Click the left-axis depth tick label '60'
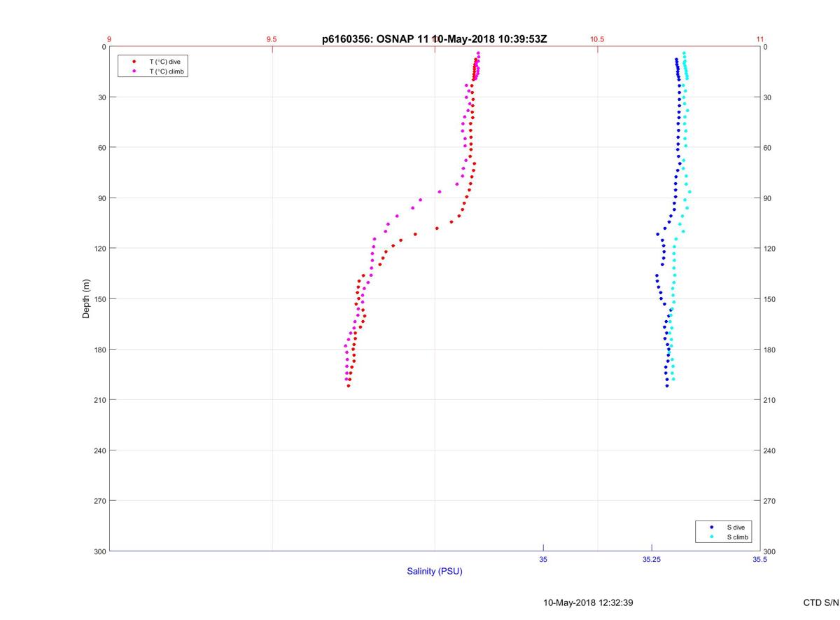Viewport: 840px width, 620px height. [x=101, y=148]
